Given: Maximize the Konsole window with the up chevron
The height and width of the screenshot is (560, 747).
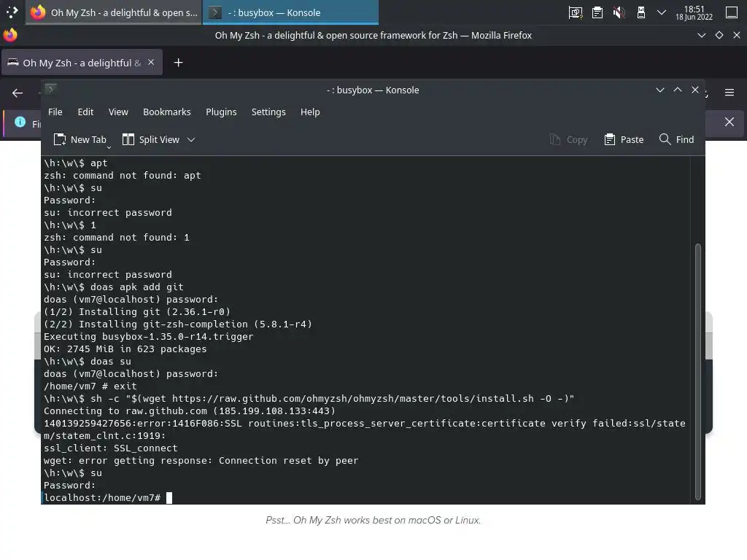Looking at the screenshot, I should pyautogui.click(x=678, y=90).
